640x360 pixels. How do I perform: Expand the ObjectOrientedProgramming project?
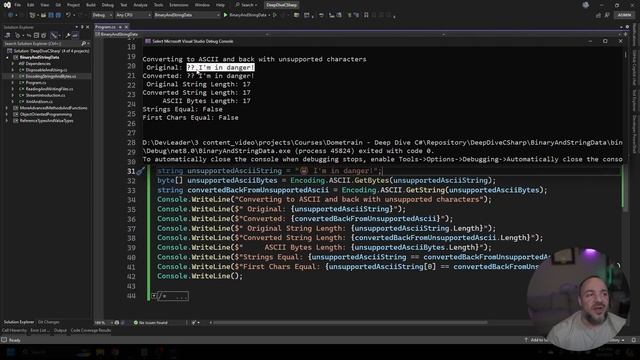[x=7, y=114]
